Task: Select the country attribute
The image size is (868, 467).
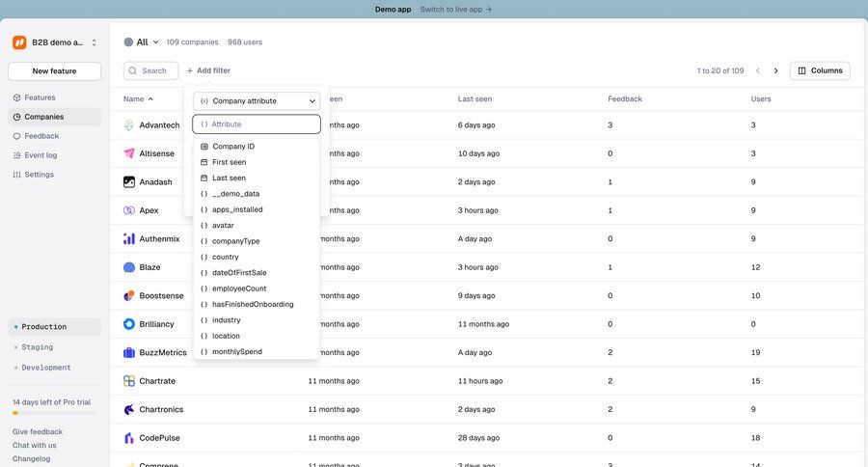Action: 257,257
